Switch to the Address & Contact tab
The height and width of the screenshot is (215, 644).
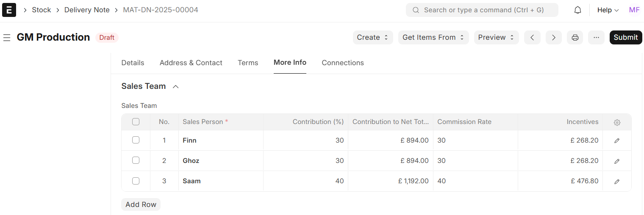(191, 63)
